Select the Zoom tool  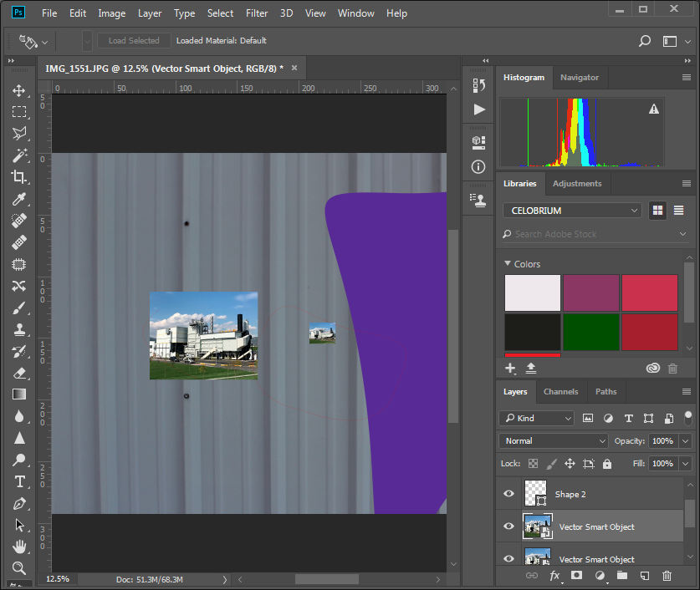[18, 568]
